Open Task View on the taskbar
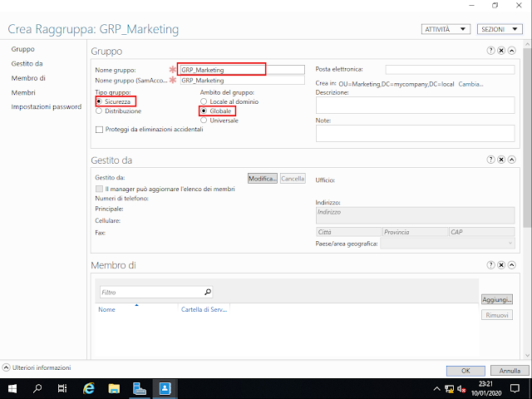The width and height of the screenshot is (532, 399). click(x=62, y=388)
